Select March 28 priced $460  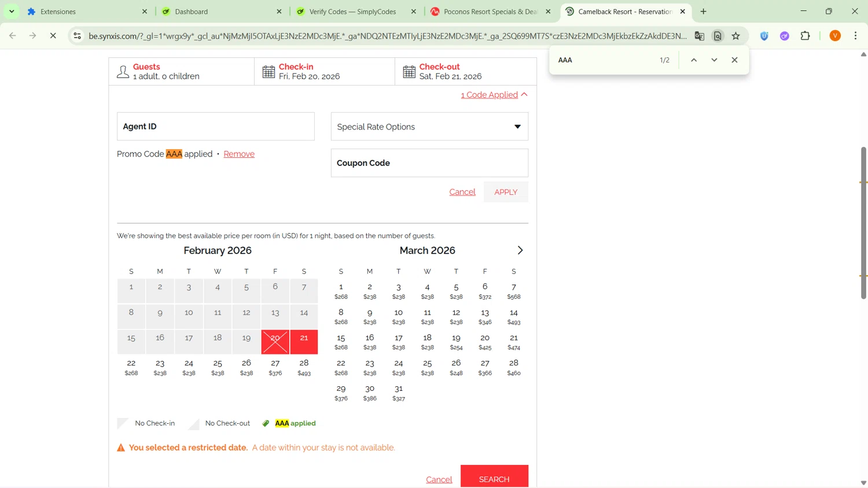coord(514,368)
